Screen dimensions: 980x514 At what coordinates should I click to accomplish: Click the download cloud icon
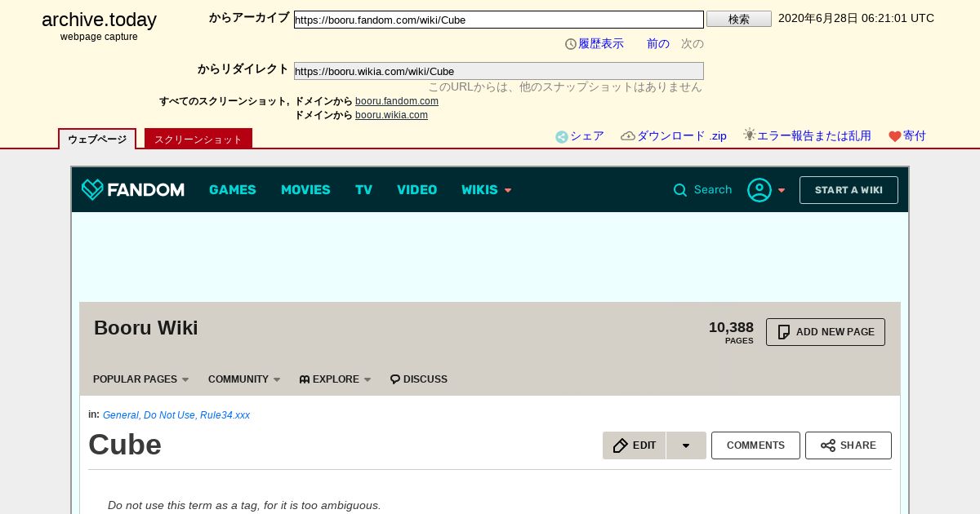[x=628, y=136]
